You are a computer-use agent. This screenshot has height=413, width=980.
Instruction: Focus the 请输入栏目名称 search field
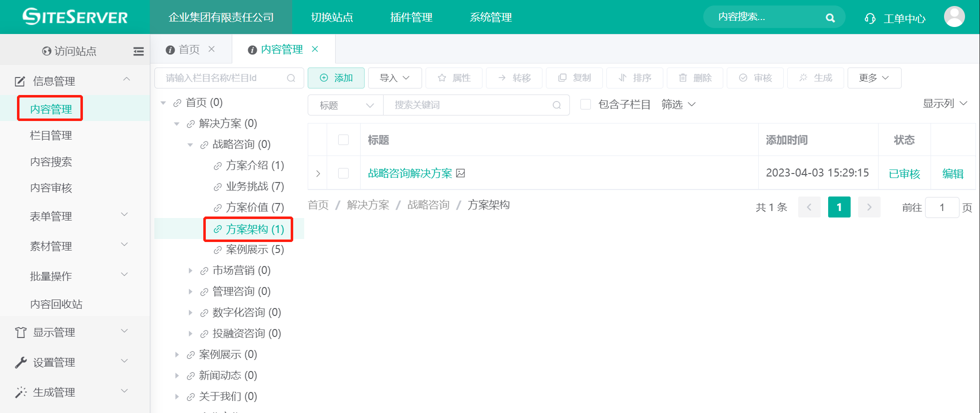click(229, 78)
